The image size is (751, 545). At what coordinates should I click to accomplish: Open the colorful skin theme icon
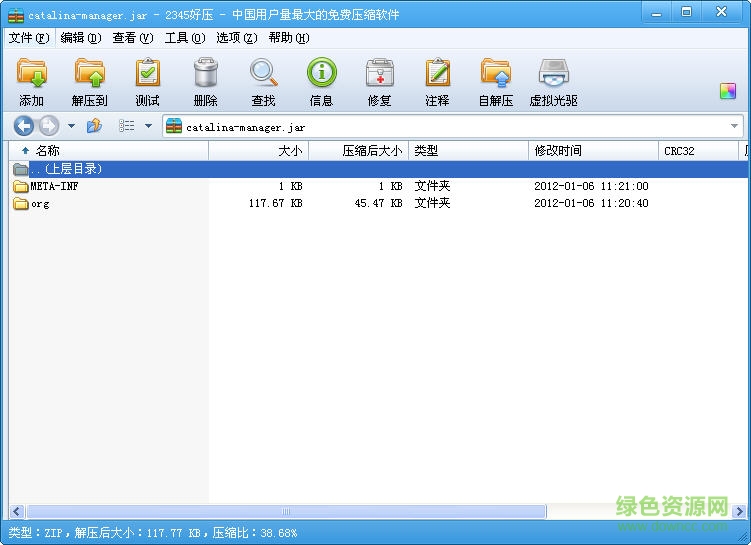(728, 91)
